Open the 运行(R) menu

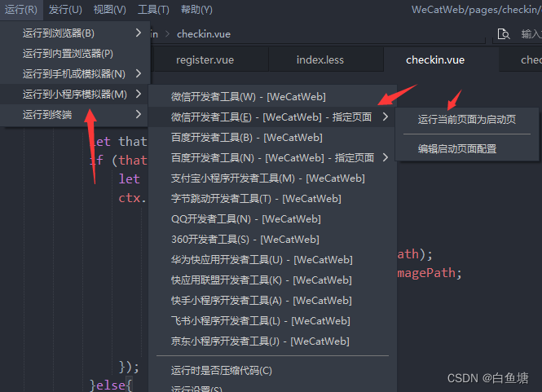point(21,10)
